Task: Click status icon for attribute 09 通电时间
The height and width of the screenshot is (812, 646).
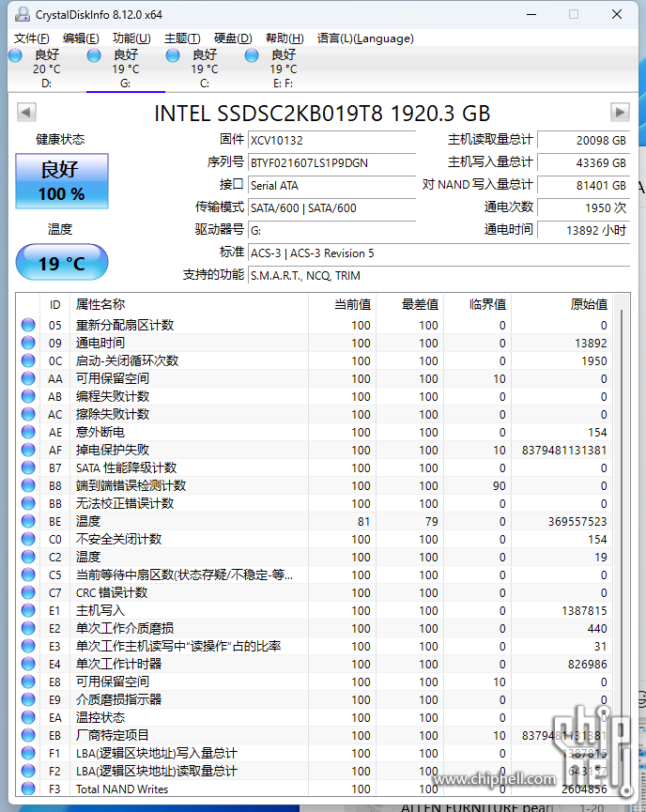Action: point(28,343)
